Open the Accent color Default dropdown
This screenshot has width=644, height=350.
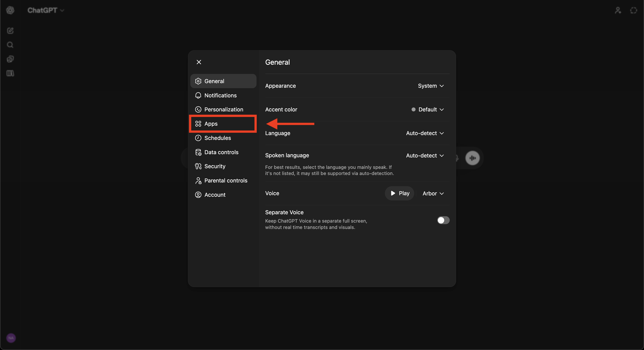click(x=428, y=109)
